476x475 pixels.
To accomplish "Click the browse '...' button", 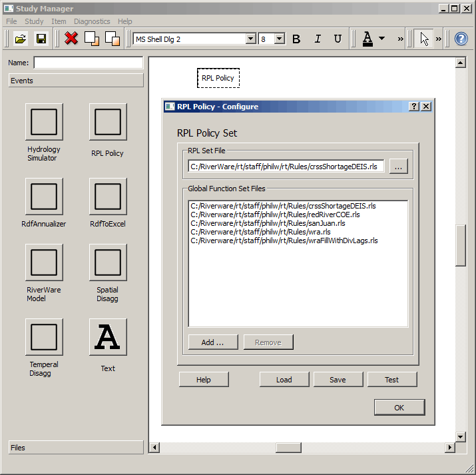I will [x=399, y=167].
